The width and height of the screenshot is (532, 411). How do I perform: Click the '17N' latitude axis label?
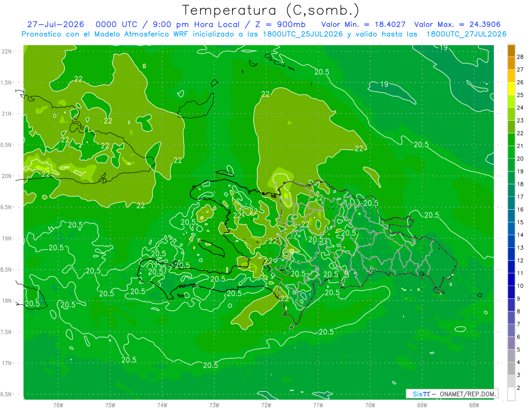[7, 363]
